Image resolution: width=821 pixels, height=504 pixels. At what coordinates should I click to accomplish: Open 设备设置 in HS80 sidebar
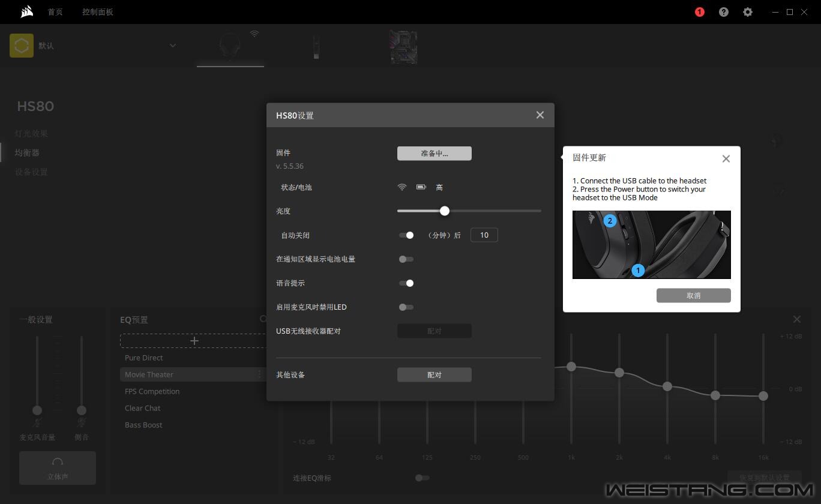click(x=31, y=172)
